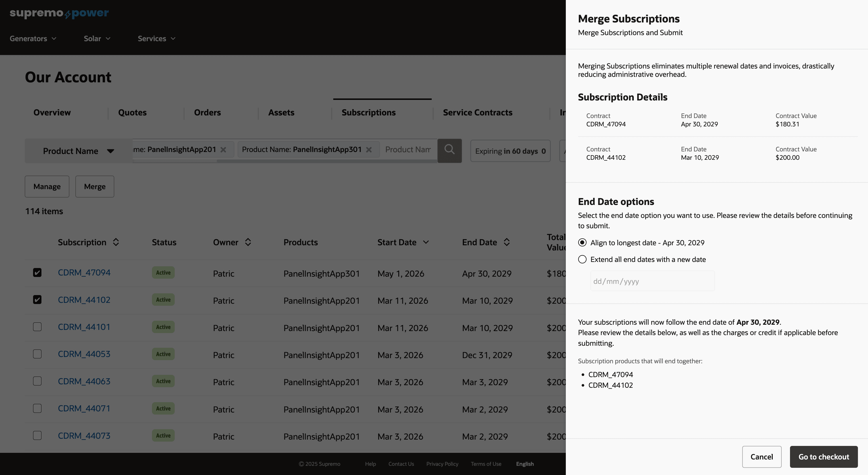
Task: Remove the PanelInsightApp301 filter chip
Action: 369,150
